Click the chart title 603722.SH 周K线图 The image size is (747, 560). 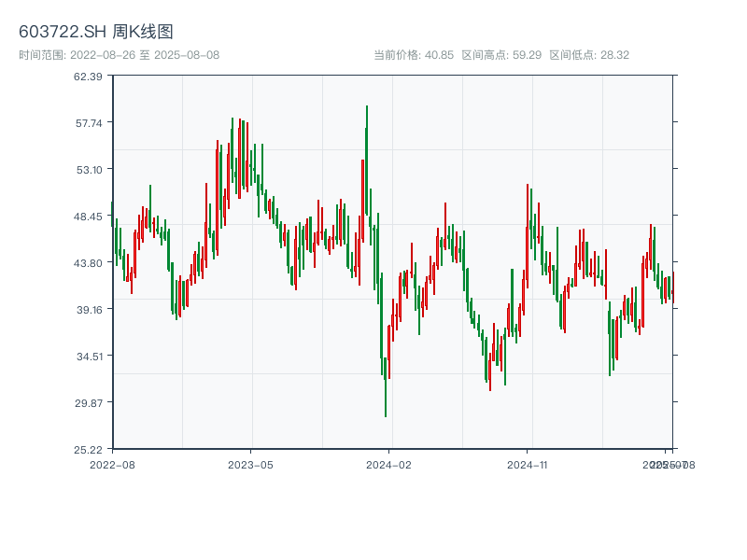click(x=96, y=32)
